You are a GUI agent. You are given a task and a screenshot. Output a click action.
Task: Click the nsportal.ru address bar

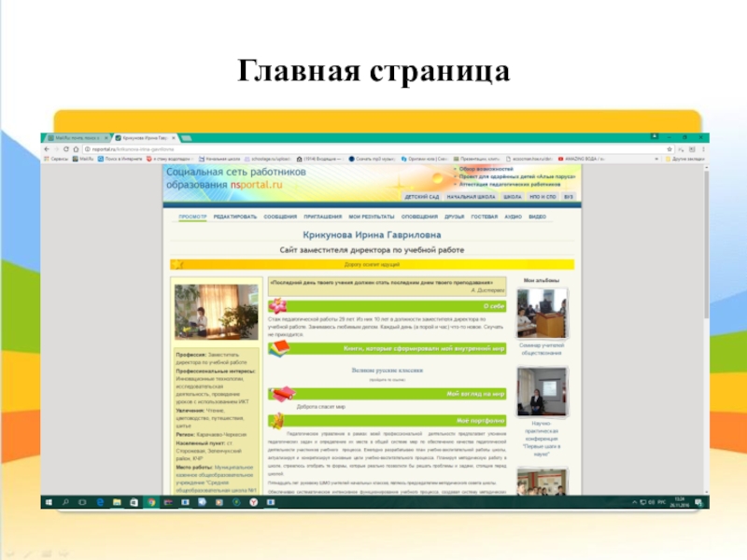click(x=376, y=149)
